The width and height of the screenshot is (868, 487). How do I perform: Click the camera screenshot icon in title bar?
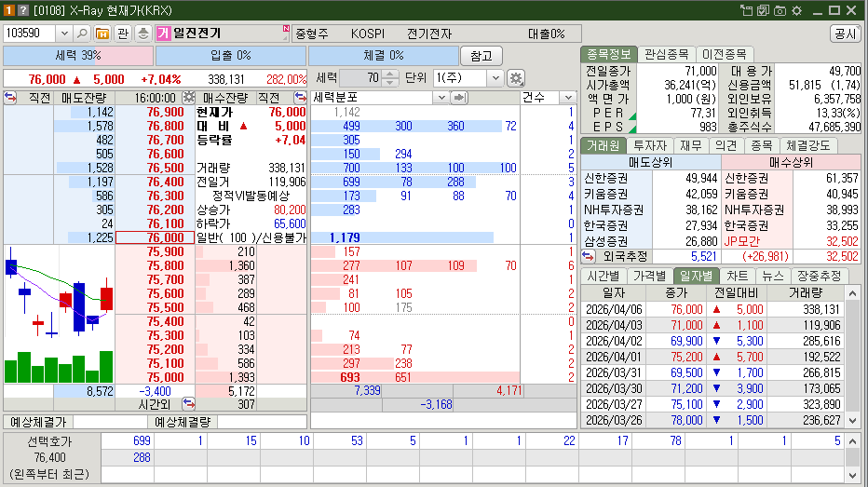[780, 10]
